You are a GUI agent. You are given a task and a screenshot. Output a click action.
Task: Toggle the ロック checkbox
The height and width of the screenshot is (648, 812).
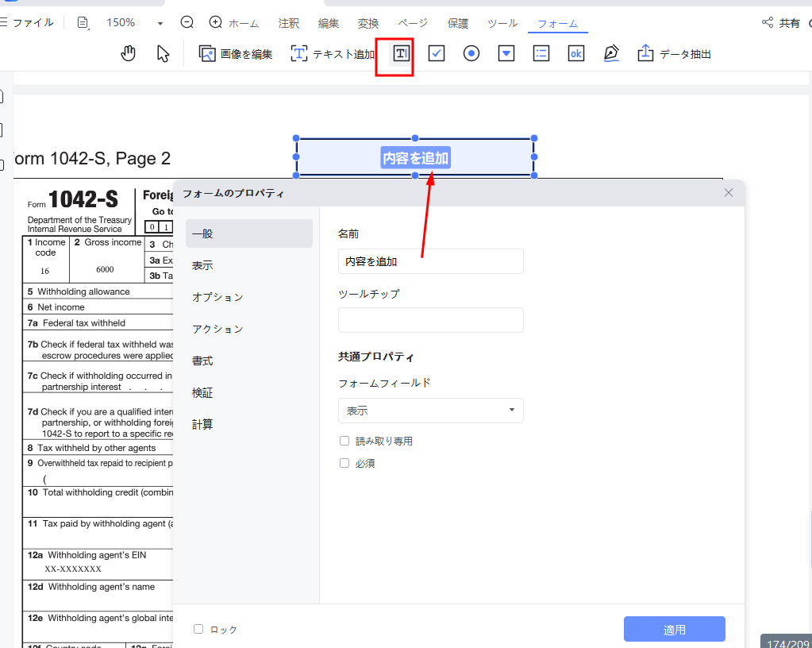[x=198, y=629]
